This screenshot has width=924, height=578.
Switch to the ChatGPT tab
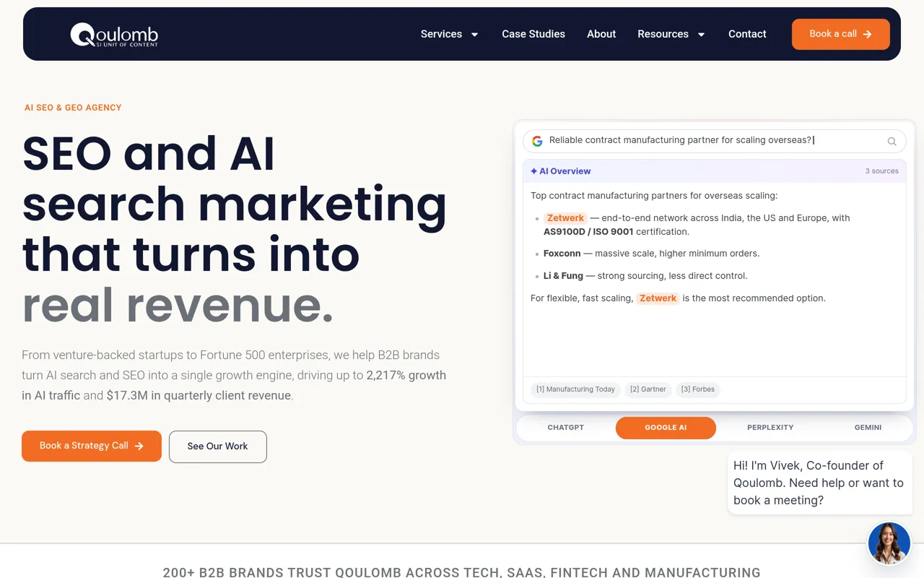click(566, 428)
